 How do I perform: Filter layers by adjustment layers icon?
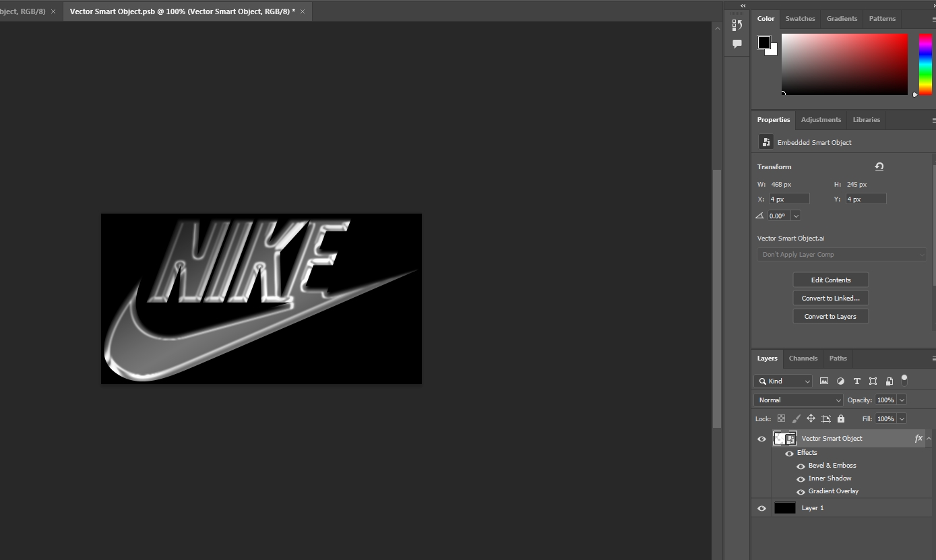pos(840,381)
